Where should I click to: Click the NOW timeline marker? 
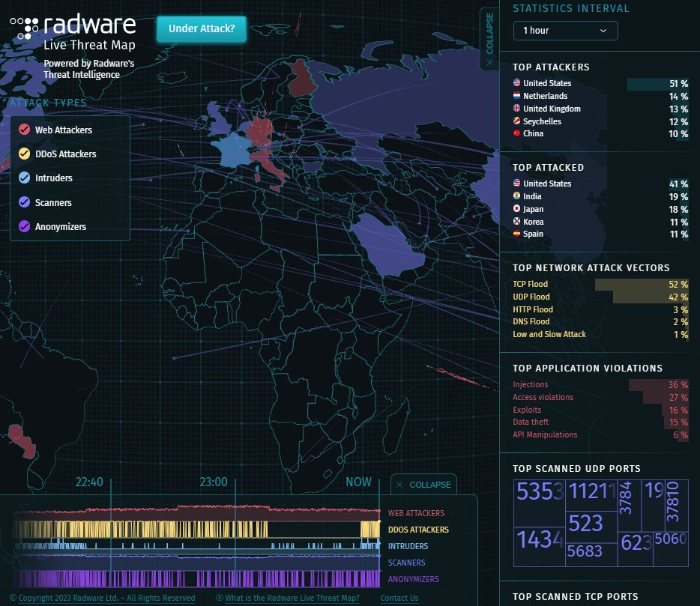[x=358, y=482]
